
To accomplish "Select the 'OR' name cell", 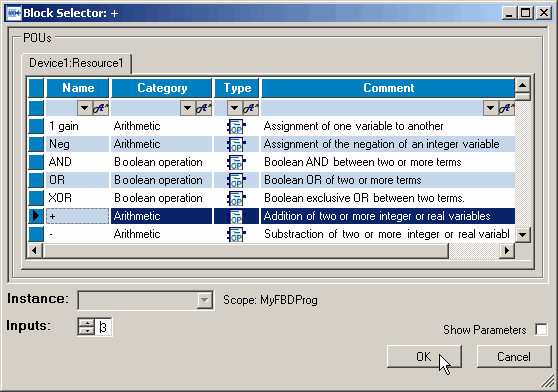I will tap(78, 180).
